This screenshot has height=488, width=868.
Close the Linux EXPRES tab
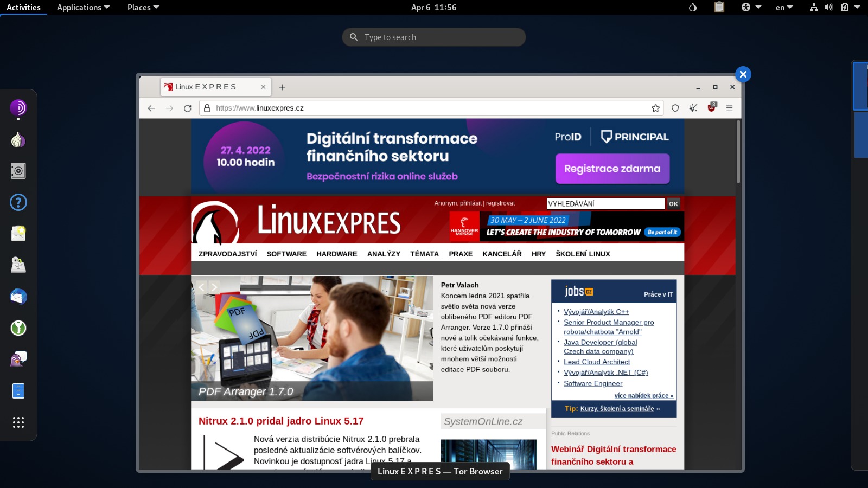pyautogui.click(x=263, y=87)
